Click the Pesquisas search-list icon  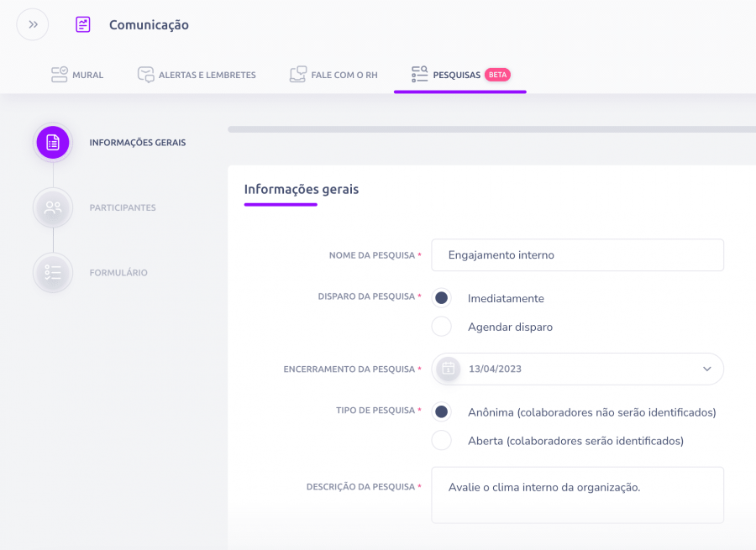419,74
